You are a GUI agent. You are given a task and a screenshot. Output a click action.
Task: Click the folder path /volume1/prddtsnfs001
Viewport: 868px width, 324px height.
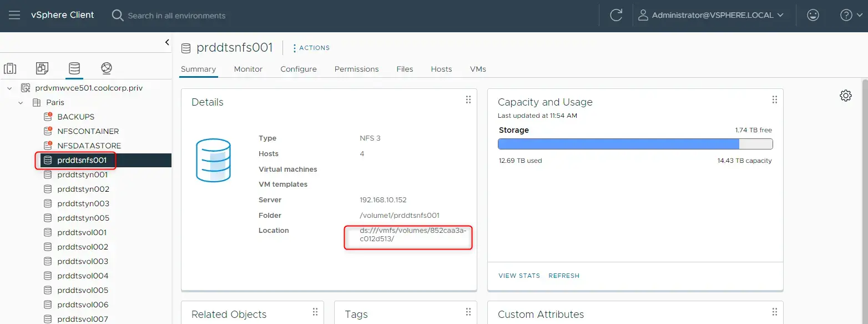tap(400, 215)
